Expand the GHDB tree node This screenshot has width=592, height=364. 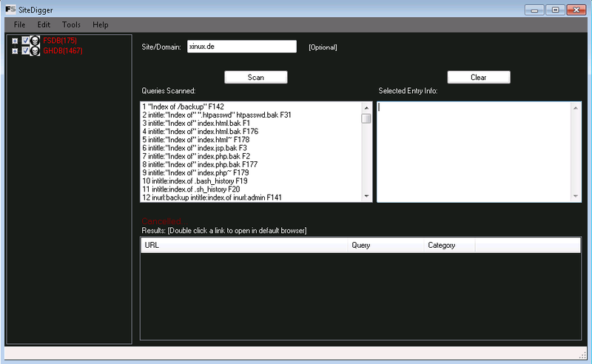click(15, 50)
